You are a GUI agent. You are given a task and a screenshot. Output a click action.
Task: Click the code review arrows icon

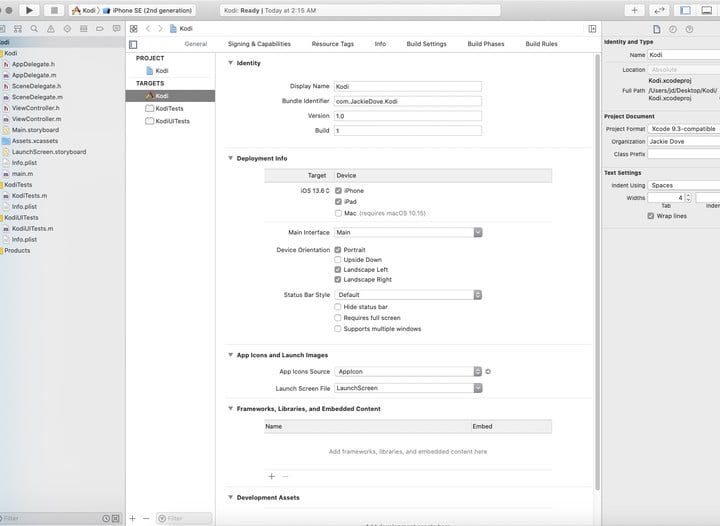tap(660, 10)
